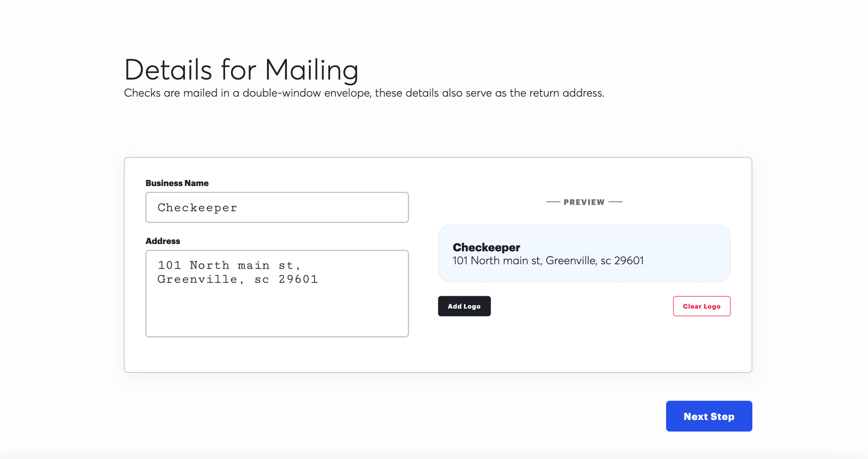Select 'Checkeeper' in the preview area
The height and width of the screenshot is (459, 868).
point(487,247)
